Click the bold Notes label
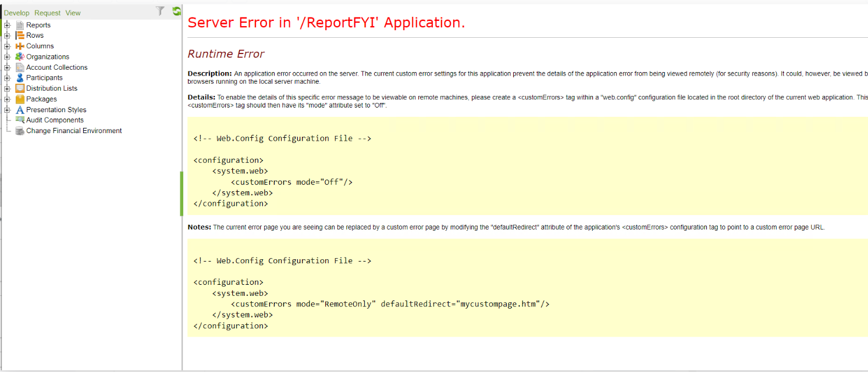The height and width of the screenshot is (372, 868). pos(200,227)
